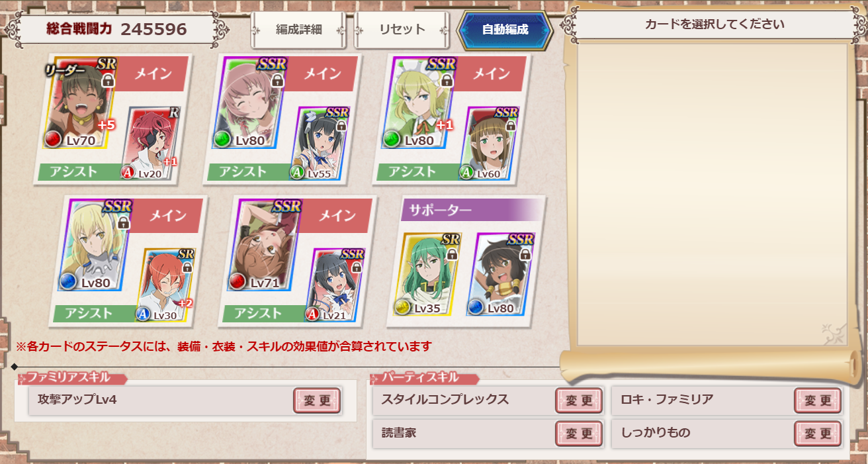Screen dimensions: 868x464
Task: Select the Lv21 SSR assist card
Action: (335, 285)
